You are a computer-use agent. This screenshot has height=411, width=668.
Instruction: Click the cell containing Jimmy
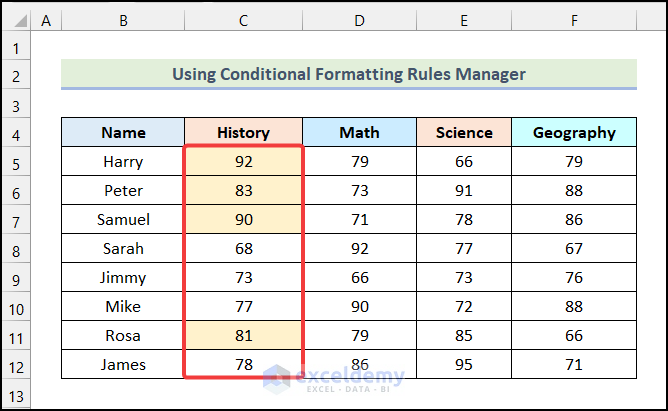tap(123, 278)
